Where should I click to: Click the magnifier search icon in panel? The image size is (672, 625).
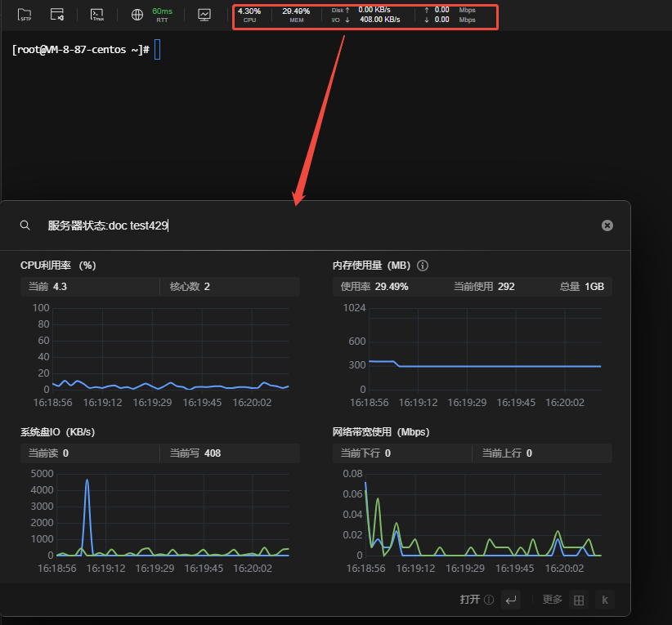point(25,225)
